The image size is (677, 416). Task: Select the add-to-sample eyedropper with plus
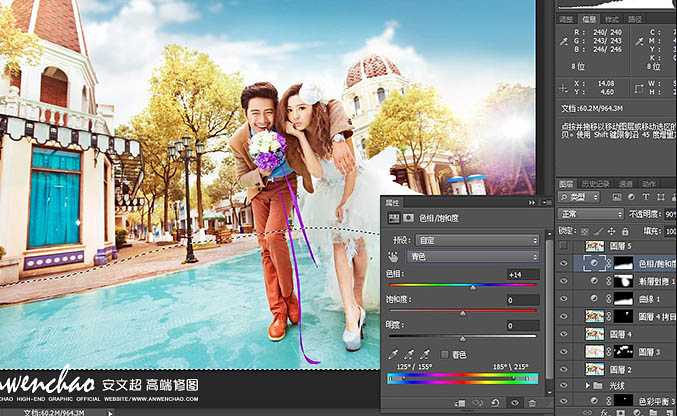tap(408, 355)
